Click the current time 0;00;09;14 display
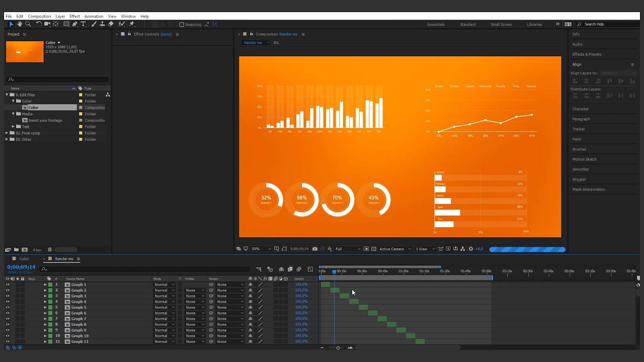The height and width of the screenshot is (362, 644). (21, 267)
